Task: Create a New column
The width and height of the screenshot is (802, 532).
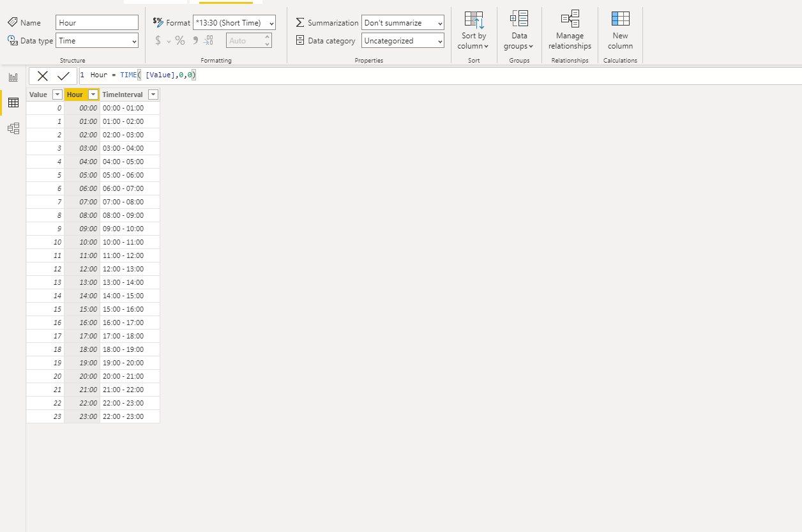Action: [x=620, y=31]
